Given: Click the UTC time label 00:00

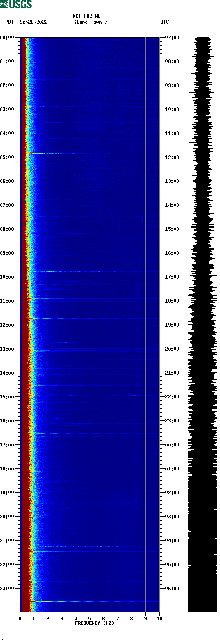Looking at the screenshot, I should 172,445.
